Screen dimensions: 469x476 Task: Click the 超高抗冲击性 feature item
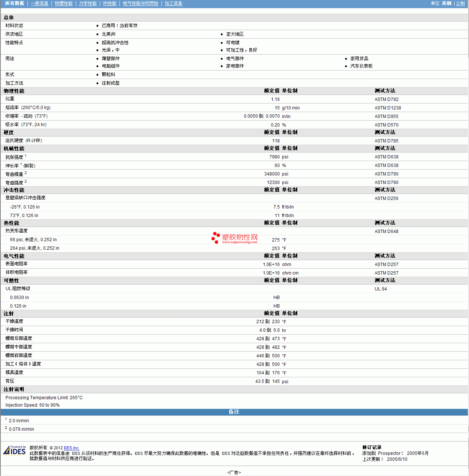(x=115, y=43)
